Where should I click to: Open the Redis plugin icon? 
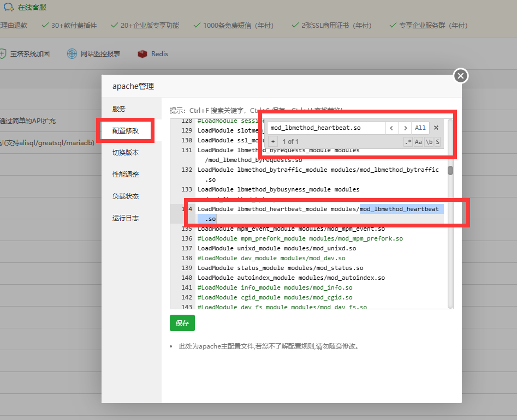142,54
